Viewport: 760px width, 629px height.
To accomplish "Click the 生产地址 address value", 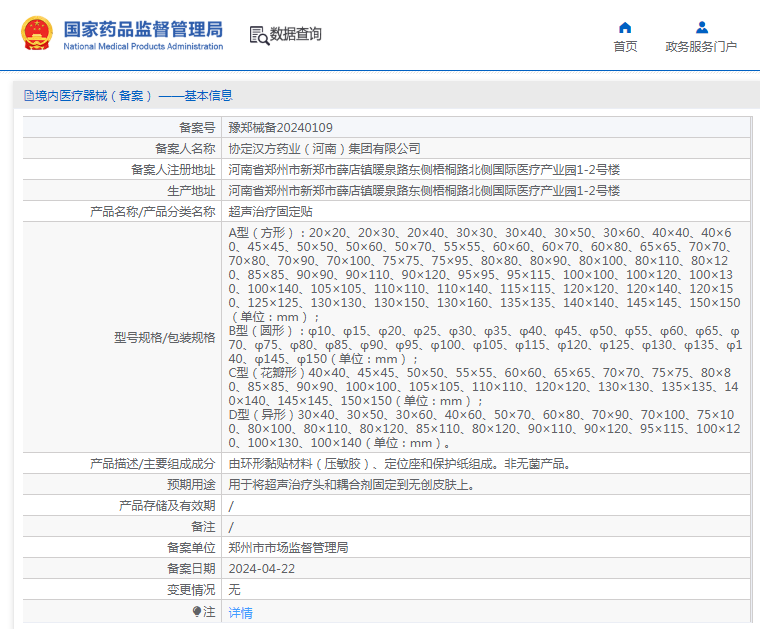I will pyautogui.click(x=424, y=191).
